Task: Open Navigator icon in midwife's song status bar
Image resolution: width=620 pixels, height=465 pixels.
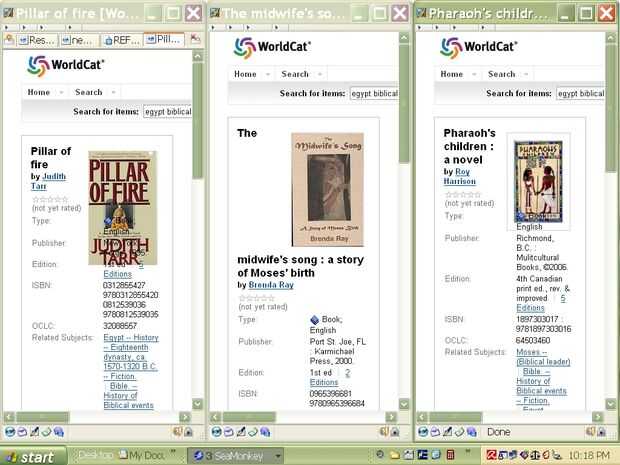Action: coord(216,432)
